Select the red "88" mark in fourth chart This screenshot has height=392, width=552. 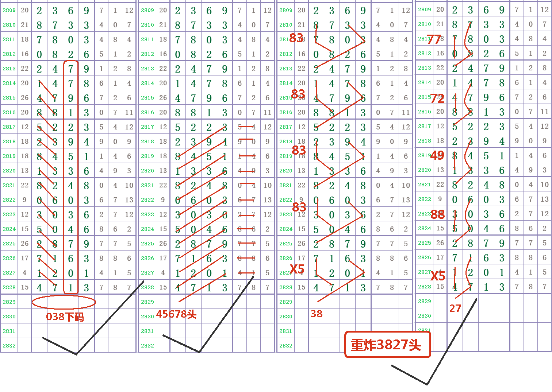(438, 214)
